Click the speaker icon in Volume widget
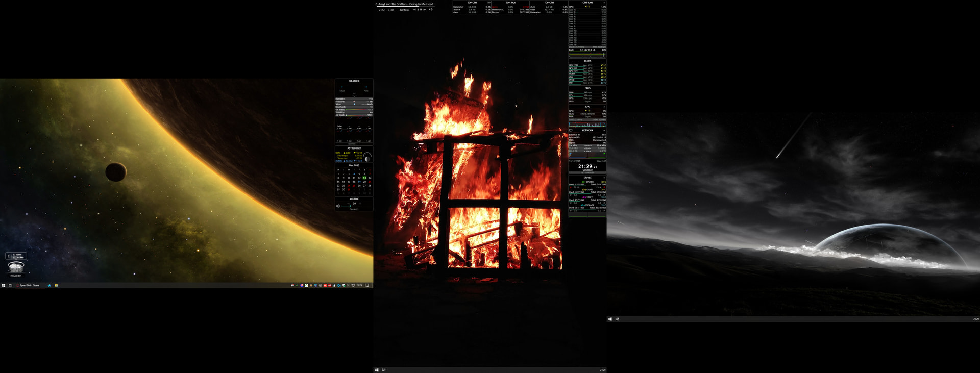980x373 pixels. coord(338,206)
